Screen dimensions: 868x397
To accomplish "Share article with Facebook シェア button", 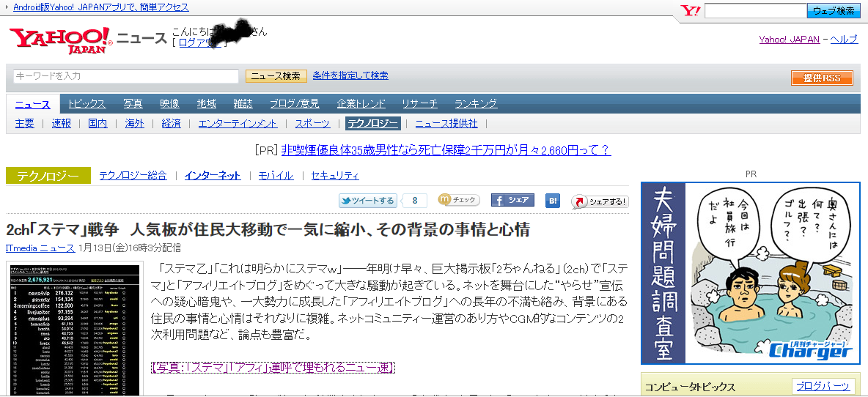I will (x=512, y=200).
